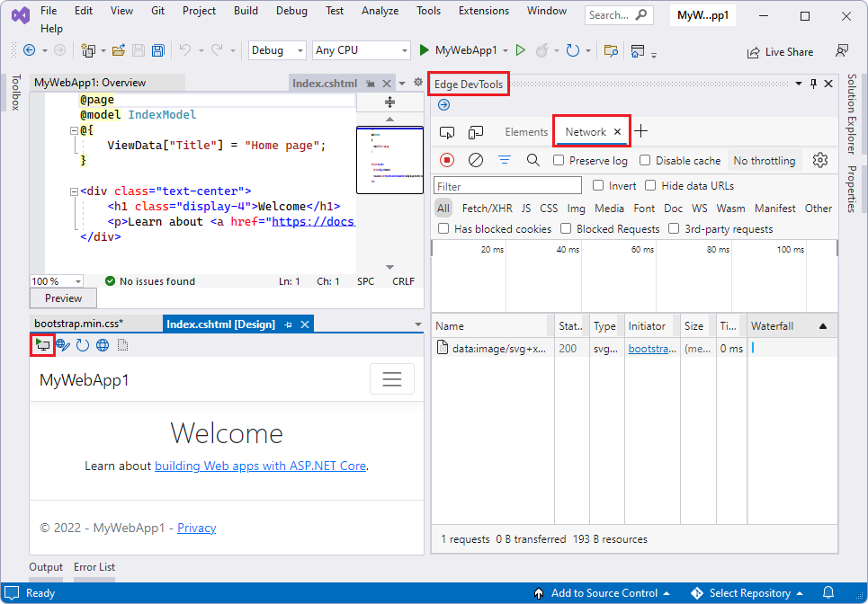Click the Privacy link in the preview
Image resolution: width=868 pixels, height=604 pixels.
(x=196, y=528)
